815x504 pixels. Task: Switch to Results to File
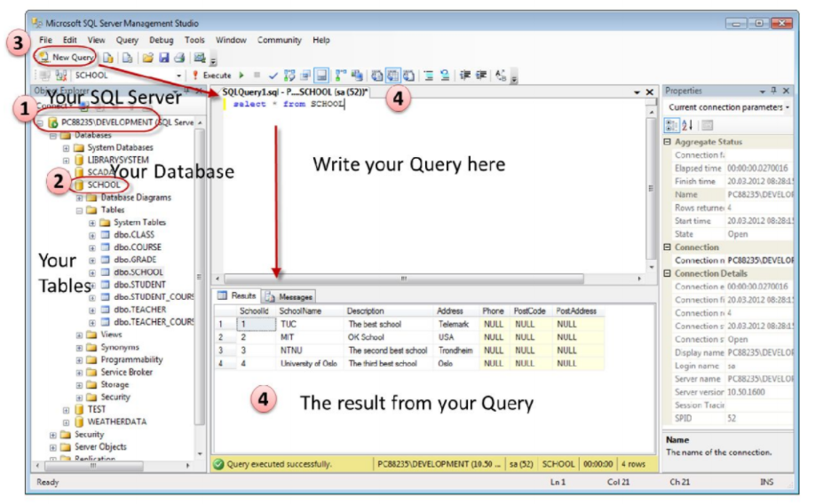point(409,75)
